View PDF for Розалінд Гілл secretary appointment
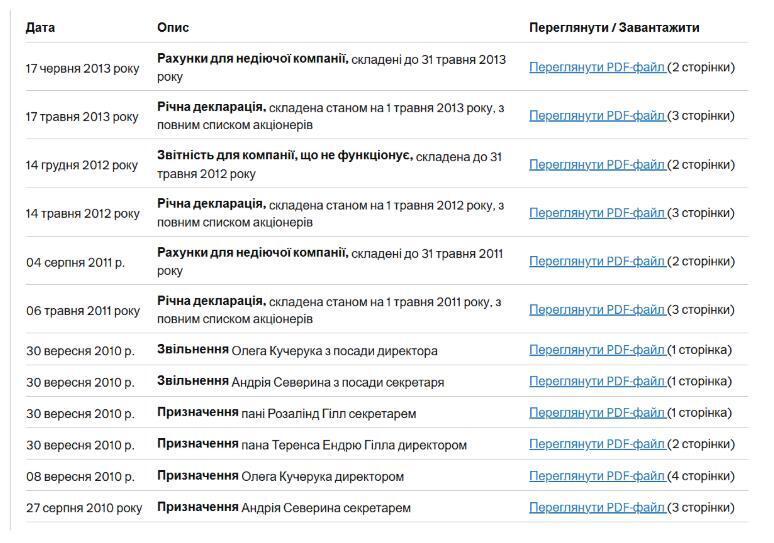 [x=596, y=413]
